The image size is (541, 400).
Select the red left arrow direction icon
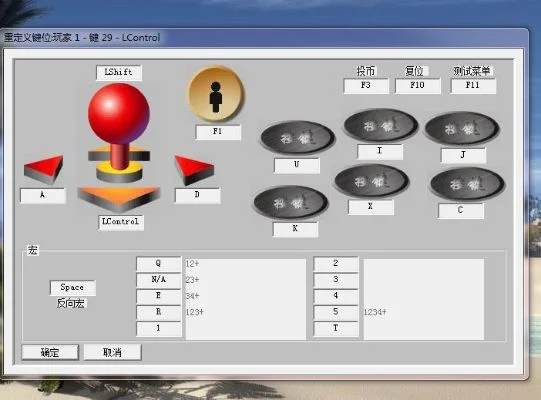44,169
